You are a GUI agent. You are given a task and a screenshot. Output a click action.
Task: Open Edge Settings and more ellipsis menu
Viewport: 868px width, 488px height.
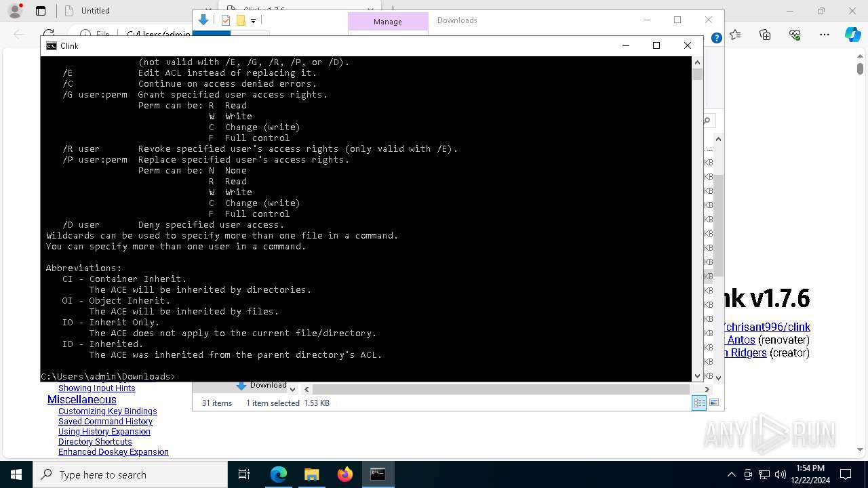[825, 35]
